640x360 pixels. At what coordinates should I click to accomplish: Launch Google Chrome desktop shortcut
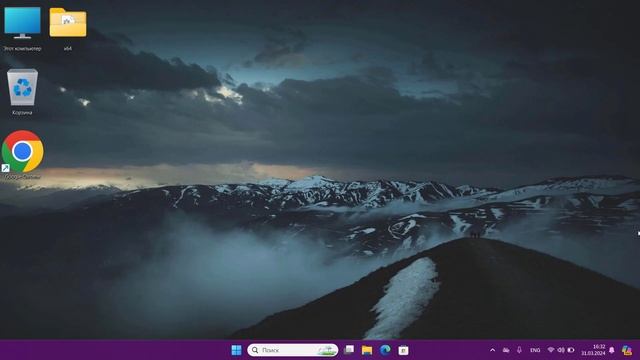22,154
